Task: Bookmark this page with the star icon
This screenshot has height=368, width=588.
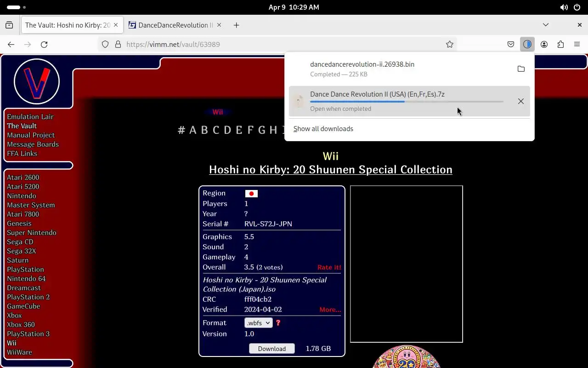Action: pos(450,45)
